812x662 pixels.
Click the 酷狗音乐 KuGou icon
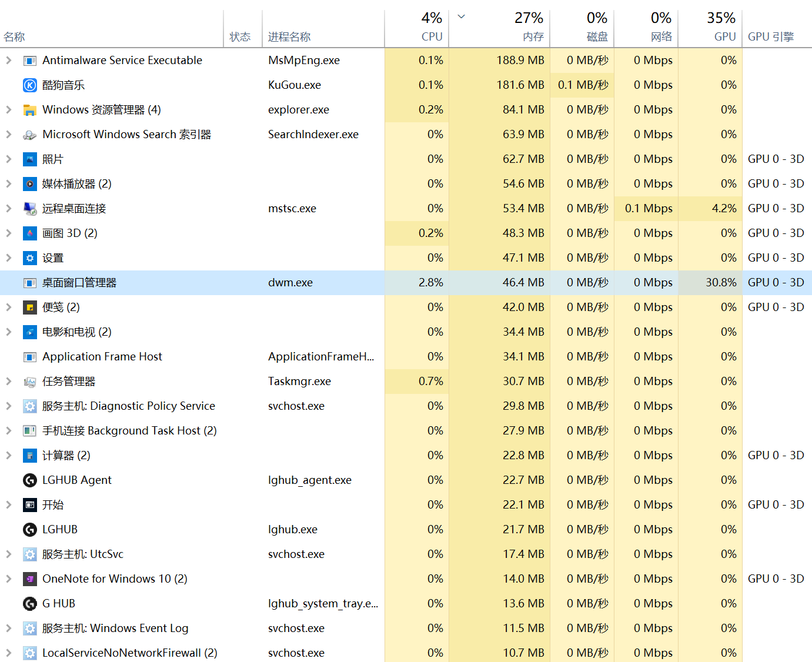pos(29,85)
